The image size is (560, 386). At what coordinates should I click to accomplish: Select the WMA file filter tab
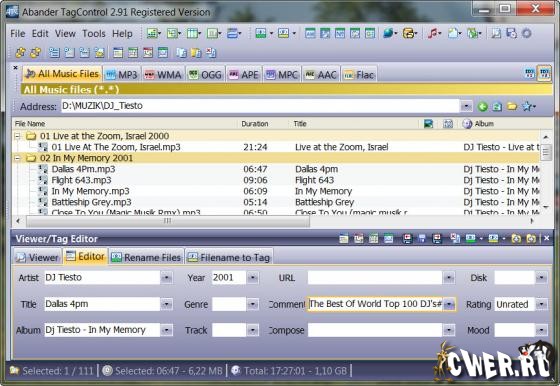click(163, 74)
